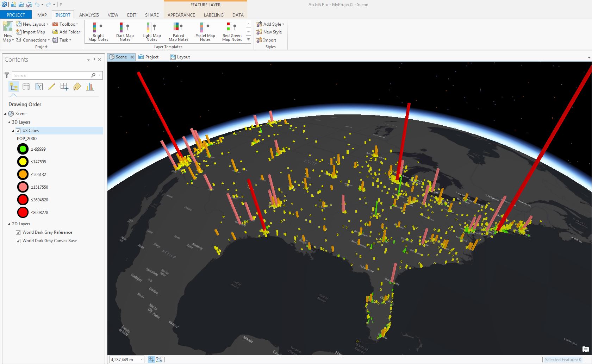
Task: Switch to the MAP ribbon tab
Action: (x=42, y=15)
